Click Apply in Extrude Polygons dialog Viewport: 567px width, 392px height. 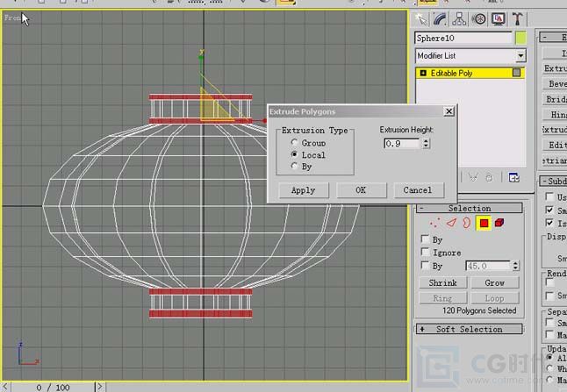click(x=304, y=190)
